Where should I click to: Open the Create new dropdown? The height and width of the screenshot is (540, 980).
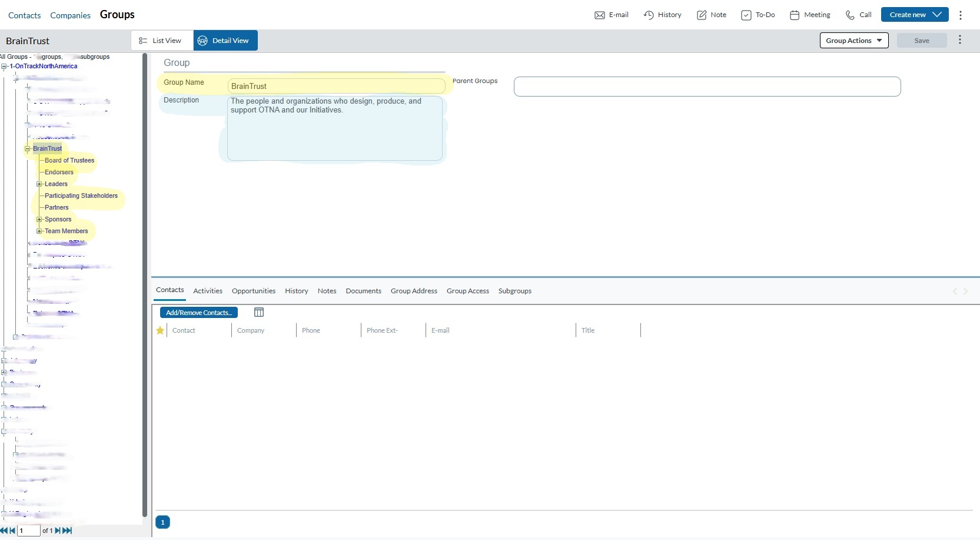[914, 15]
